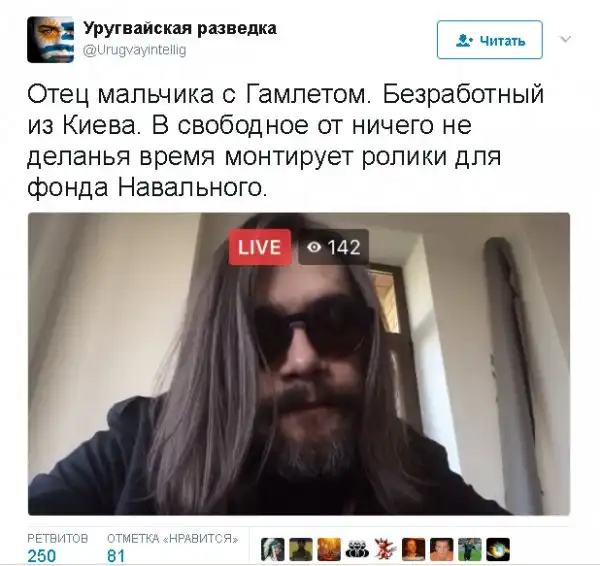Open the Уругвайская разведка profile avatar

coord(51,39)
